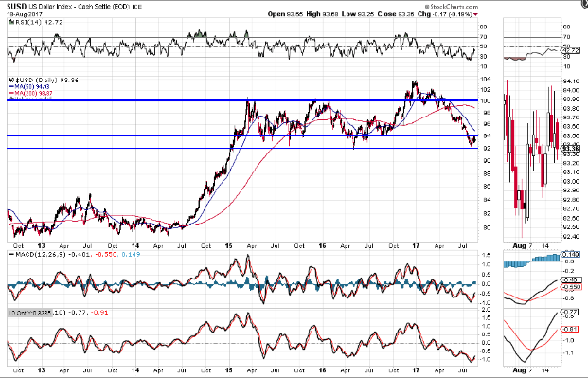Click the -0.550 signal tag in zoom panel
Viewport: 588px width, 378px height.
(571, 287)
